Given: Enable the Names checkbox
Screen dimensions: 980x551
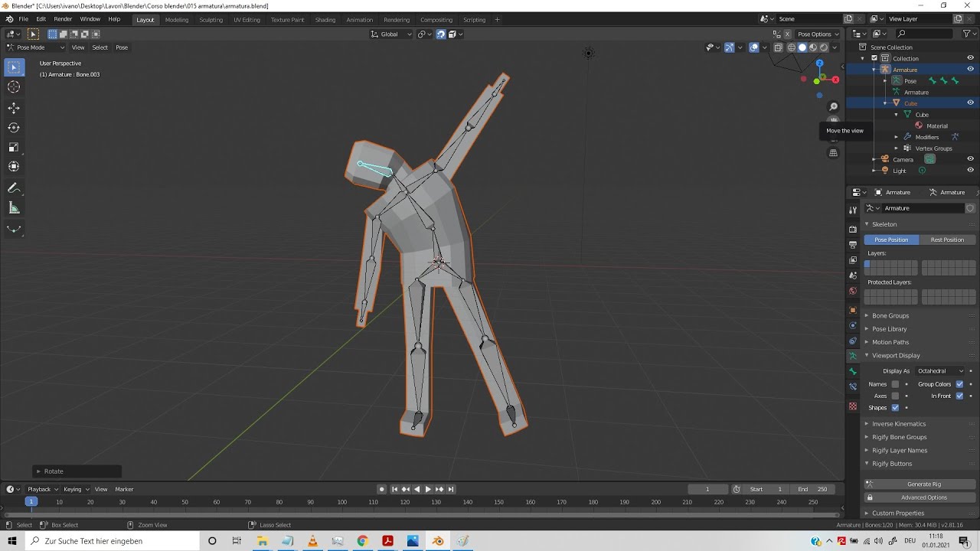Looking at the screenshot, I should tap(895, 384).
